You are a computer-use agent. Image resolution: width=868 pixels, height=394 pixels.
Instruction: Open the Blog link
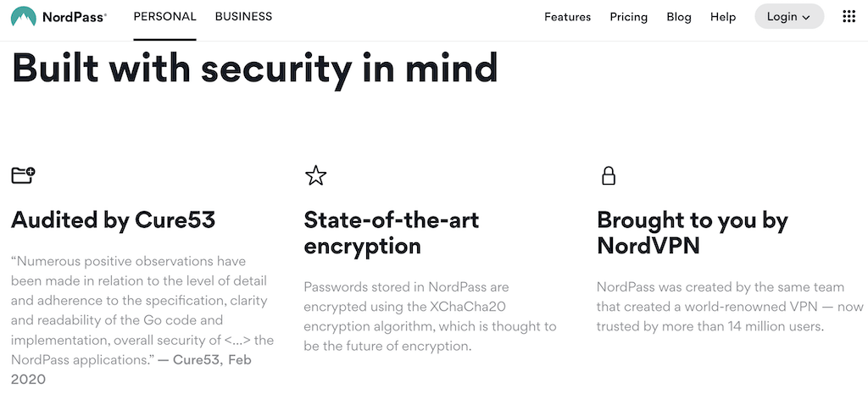[x=679, y=17]
